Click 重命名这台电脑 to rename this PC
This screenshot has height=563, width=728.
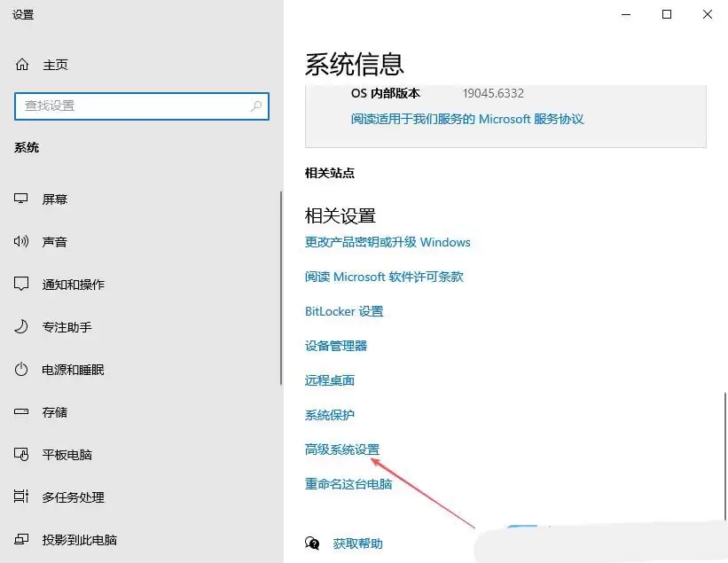click(x=350, y=483)
